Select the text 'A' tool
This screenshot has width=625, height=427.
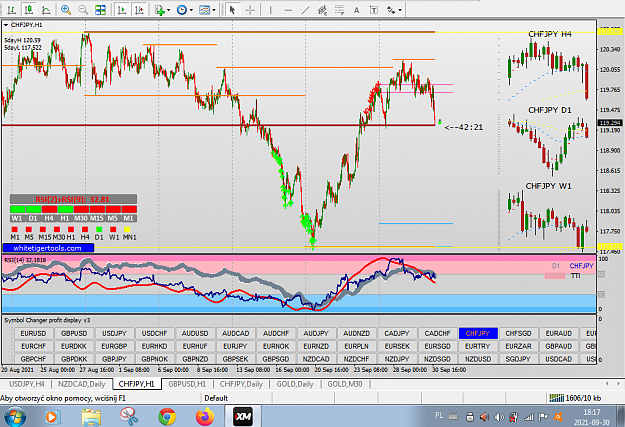356,10
